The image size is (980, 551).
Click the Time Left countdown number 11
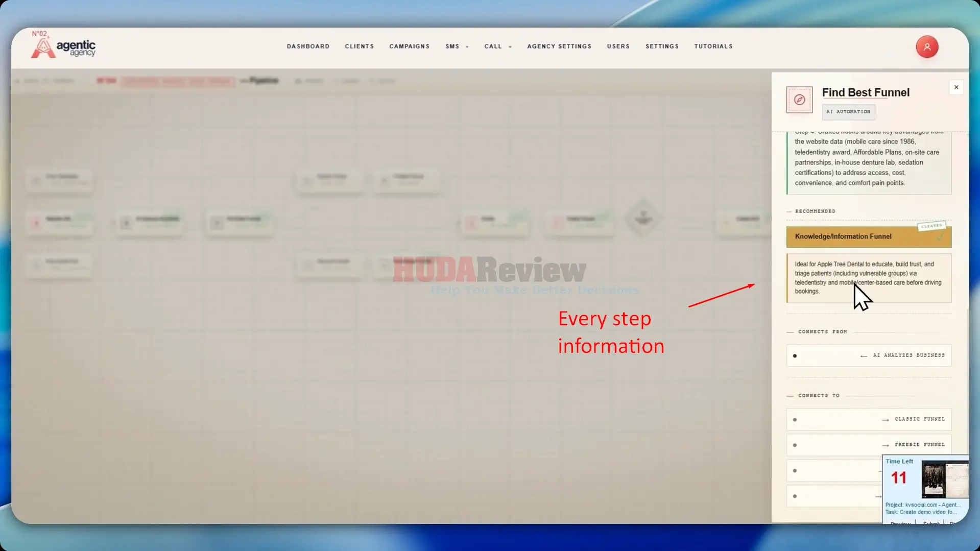(x=899, y=478)
